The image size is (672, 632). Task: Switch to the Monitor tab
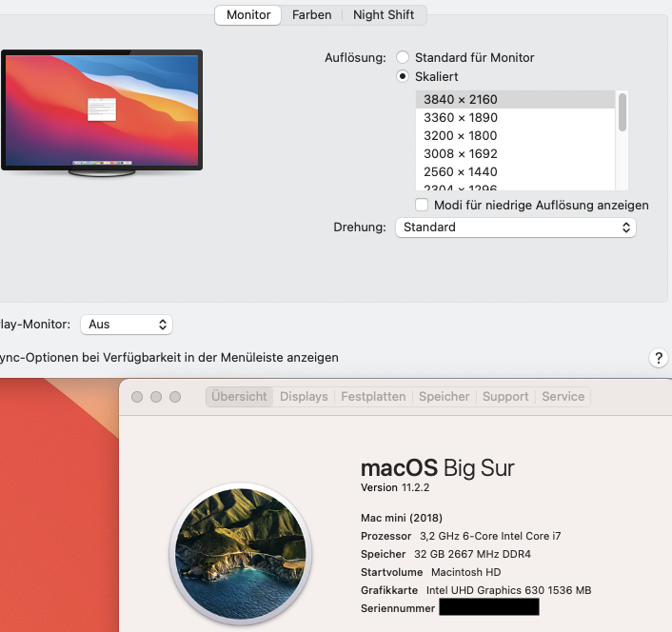click(x=248, y=15)
